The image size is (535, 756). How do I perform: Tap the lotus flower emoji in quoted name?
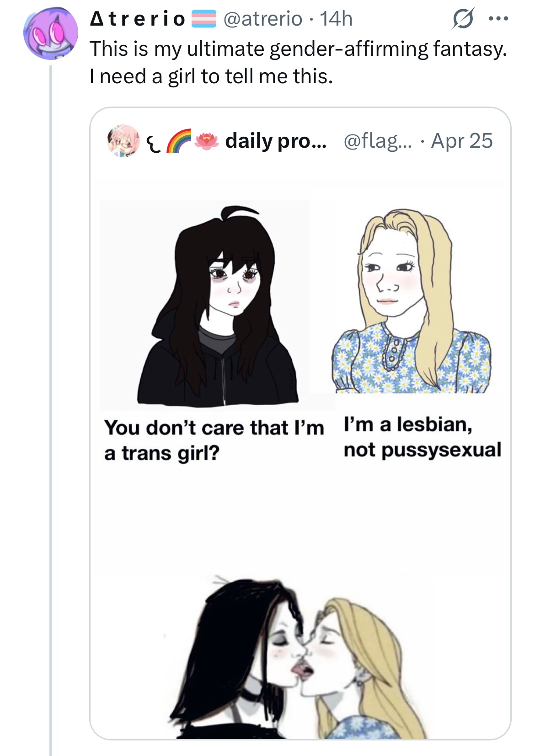[208, 141]
